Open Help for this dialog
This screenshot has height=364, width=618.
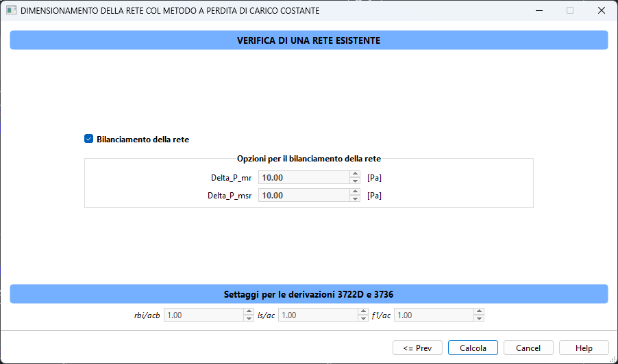tap(584, 348)
